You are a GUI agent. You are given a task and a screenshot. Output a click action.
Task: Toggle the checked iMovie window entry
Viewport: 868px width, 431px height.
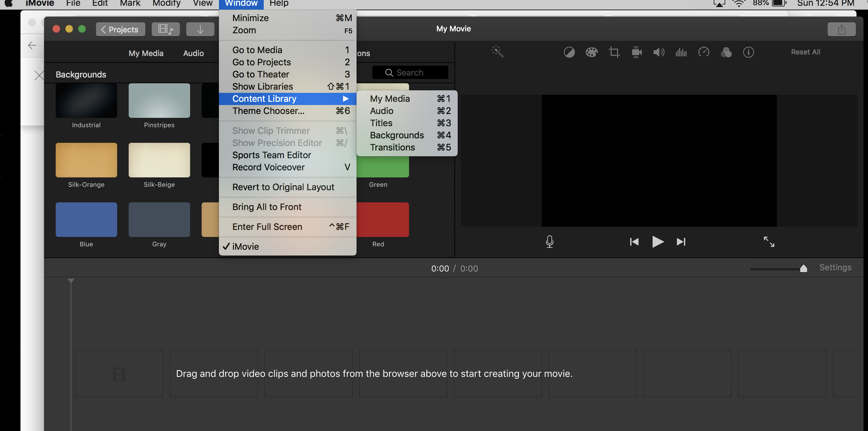[245, 247]
